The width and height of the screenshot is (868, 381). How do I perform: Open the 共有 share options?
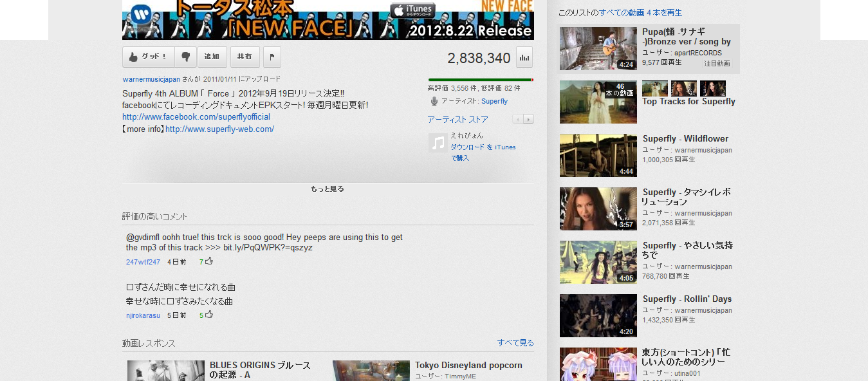(245, 57)
